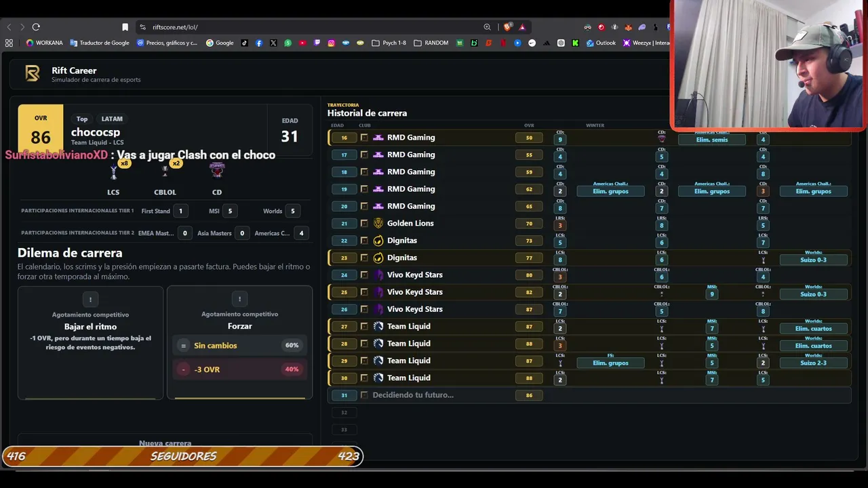Open the Brave Shields lion icon
This screenshot has width=868, height=488.
click(x=507, y=27)
